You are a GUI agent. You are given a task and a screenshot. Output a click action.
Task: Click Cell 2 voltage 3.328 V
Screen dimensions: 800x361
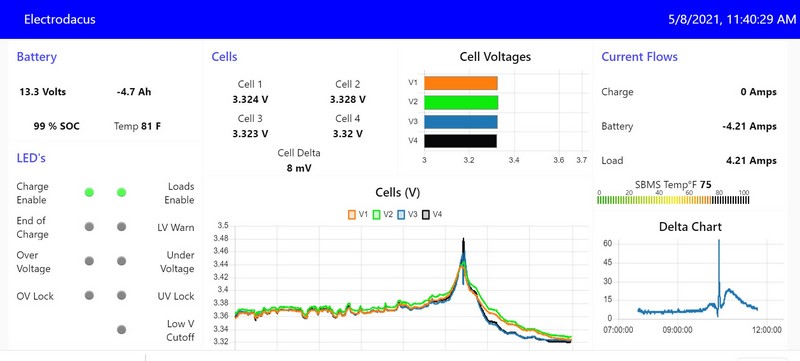[347, 99]
